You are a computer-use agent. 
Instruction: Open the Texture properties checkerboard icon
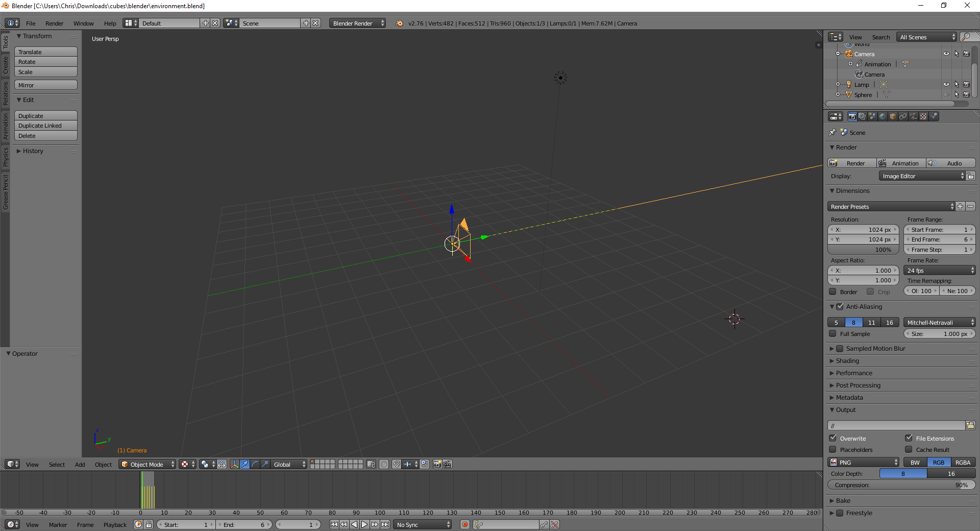point(923,116)
